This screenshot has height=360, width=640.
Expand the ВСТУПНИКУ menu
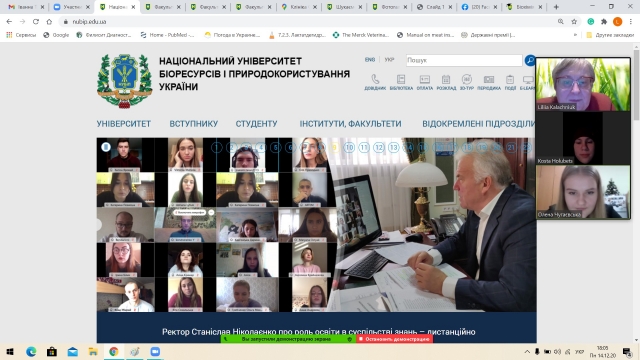193,124
